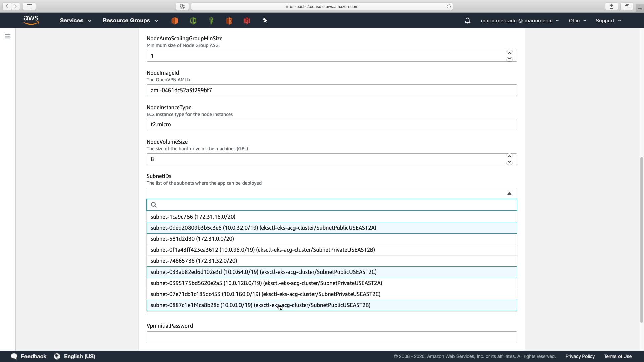Viewport: 644px width, 362px height.
Task: Select subnet-1ca9c766 option
Action: (x=193, y=217)
